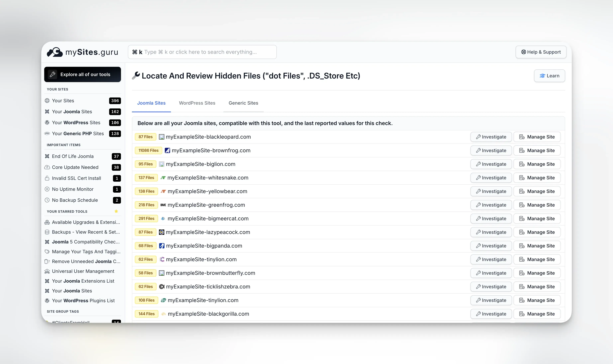Click the clock icon beside No Backup Schedule
The image size is (613, 364).
pos(47,200)
